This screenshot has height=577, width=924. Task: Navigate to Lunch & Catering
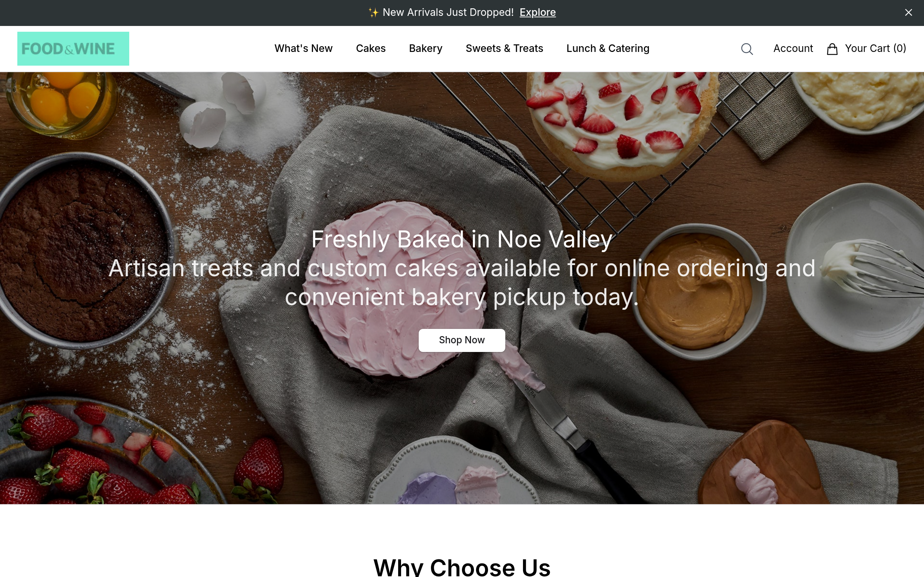(x=607, y=48)
